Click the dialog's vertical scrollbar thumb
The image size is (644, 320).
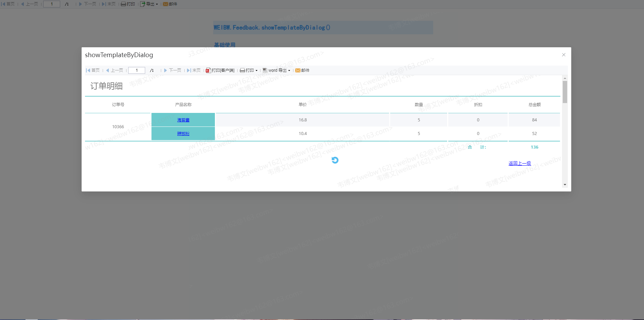[565, 92]
